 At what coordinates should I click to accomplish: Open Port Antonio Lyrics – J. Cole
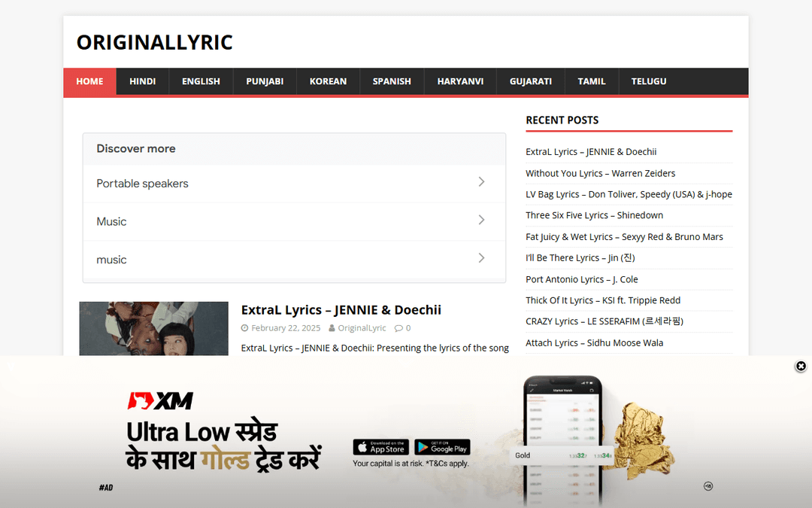(x=581, y=279)
